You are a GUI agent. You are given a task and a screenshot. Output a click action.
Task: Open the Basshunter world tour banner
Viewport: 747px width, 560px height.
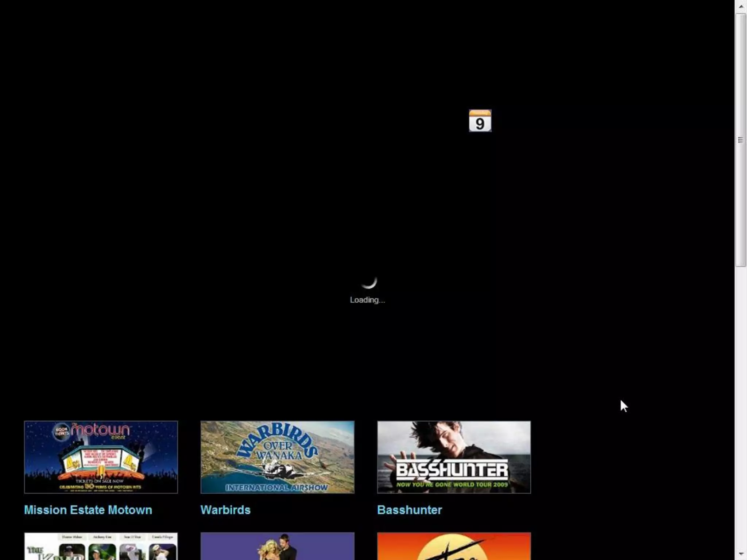454,457
